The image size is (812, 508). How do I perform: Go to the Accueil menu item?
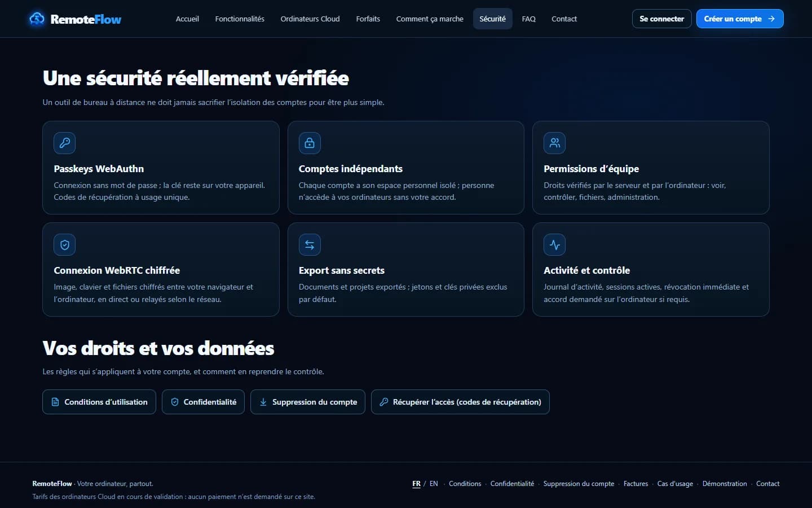coord(187,19)
